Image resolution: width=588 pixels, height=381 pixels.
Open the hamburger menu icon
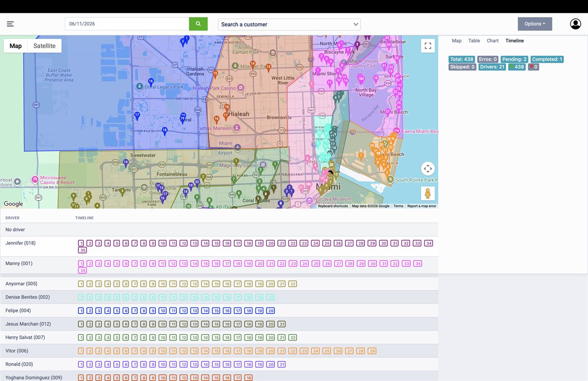coord(10,24)
